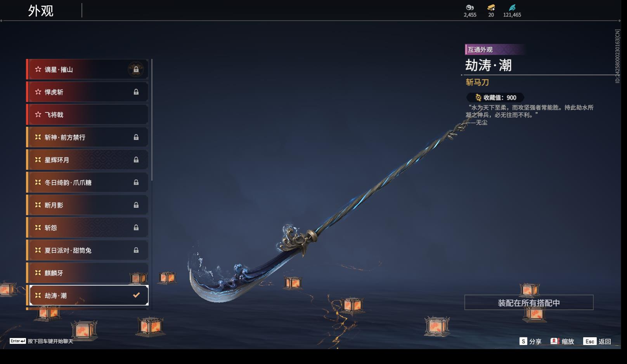Click the lock icon on 摘星·摧山
The height and width of the screenshot is (364, 627).
tap(136, 70)
